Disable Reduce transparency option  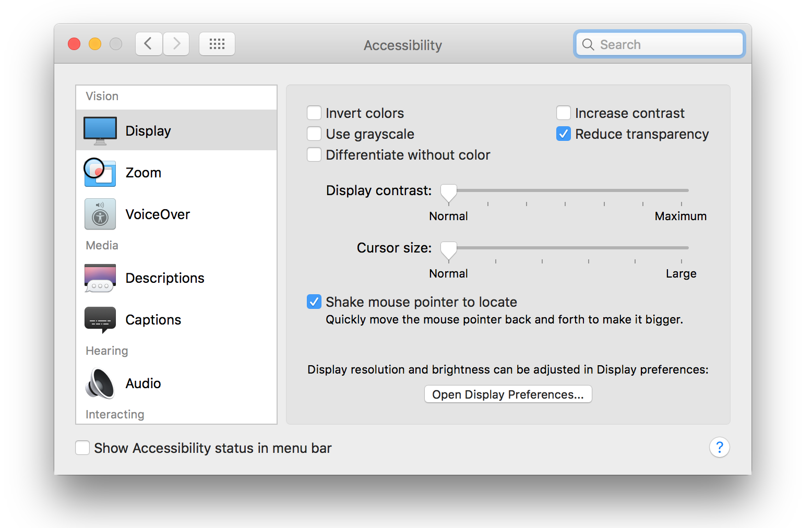(564, 134)
